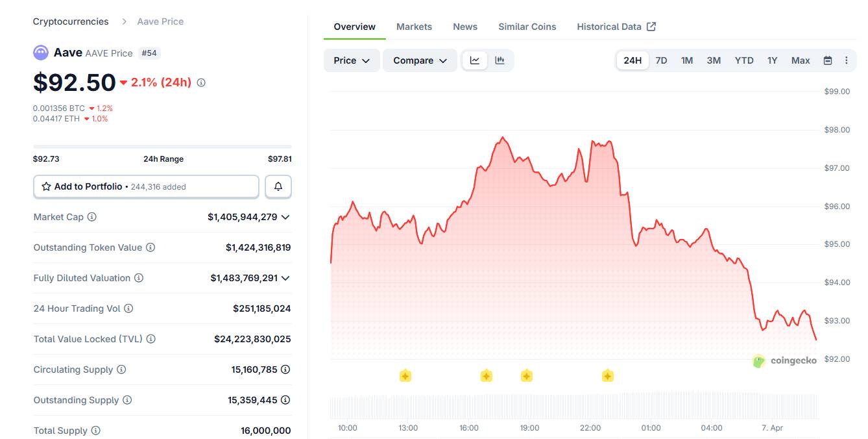This screenshot has width=868, height=439.
Task: Click the first yellow news marker on chart
Action: point(405,375)
